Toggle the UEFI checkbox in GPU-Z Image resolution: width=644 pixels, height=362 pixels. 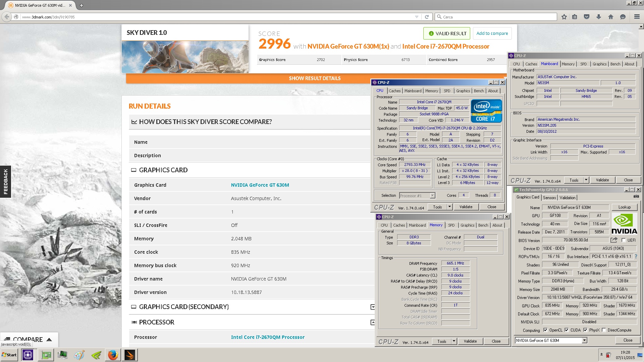pos(624,240)
